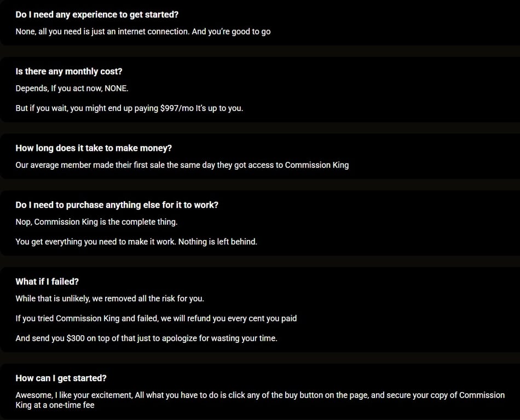Click the 'Depends, If you act now, NONE.' line

pos(72,89)
